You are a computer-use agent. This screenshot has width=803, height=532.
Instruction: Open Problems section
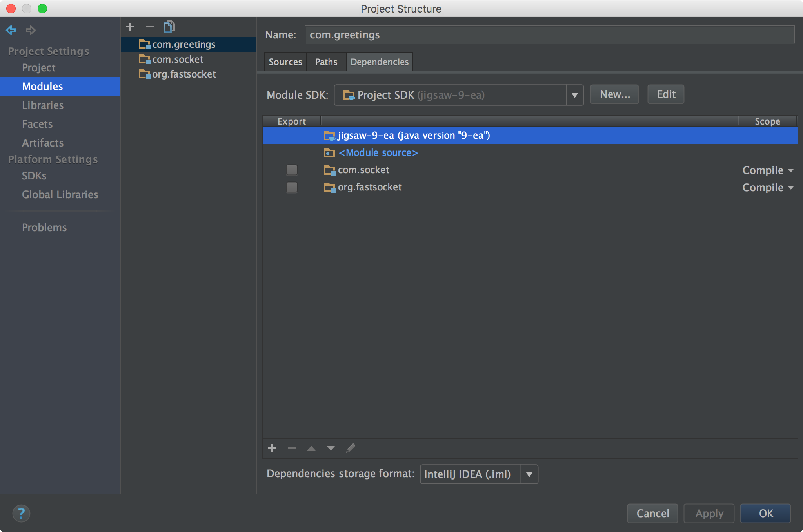pos(44,227)
